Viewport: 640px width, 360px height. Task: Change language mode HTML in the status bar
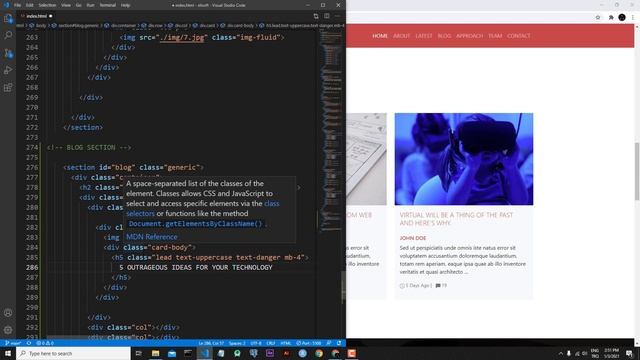(x=286, y=343)
